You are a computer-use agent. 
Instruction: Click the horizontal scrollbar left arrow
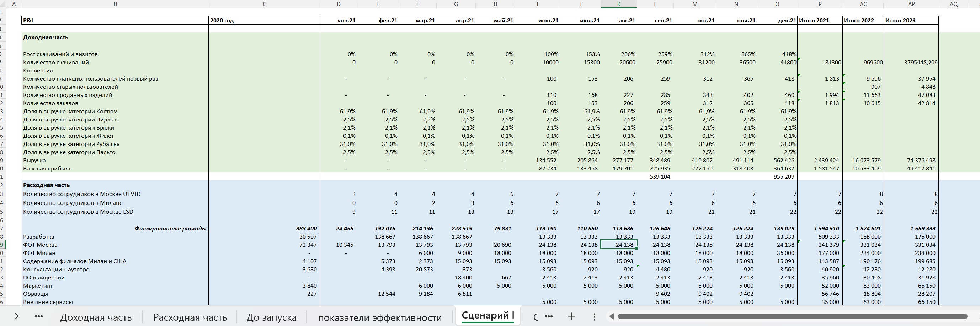(611, 316)
